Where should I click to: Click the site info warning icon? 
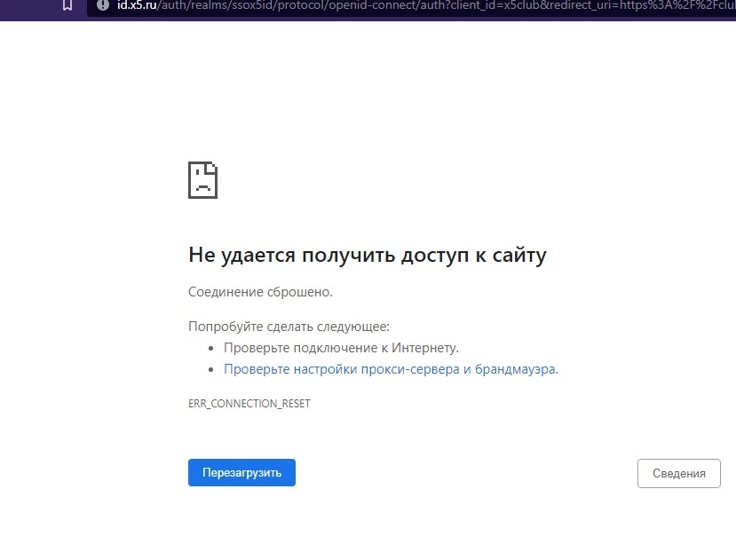click(103, 4)
